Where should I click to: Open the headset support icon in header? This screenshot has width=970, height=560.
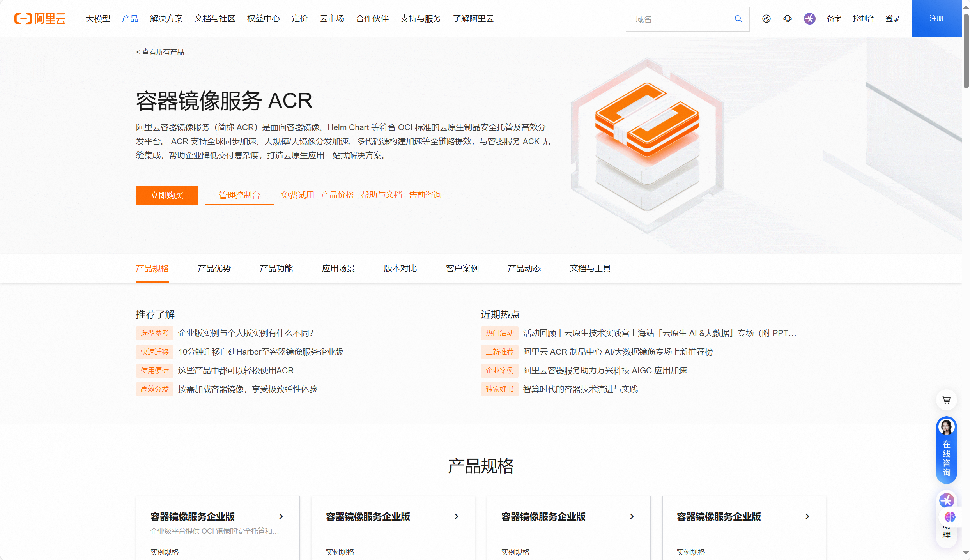coord(788,19)
